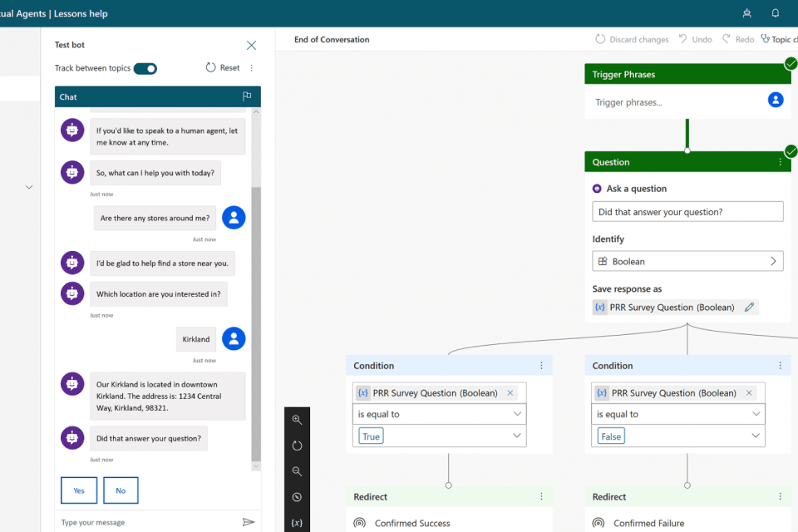Click the flag icon in Chat header

pos(247,96)
